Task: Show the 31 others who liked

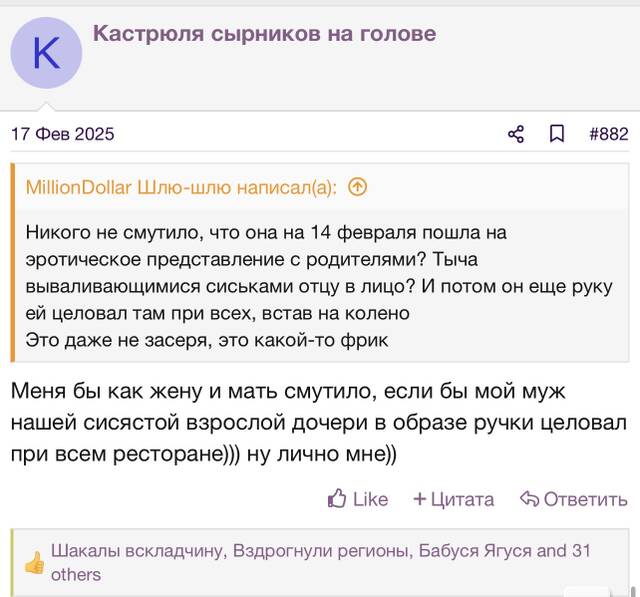Action: click(x=321, y=563)
